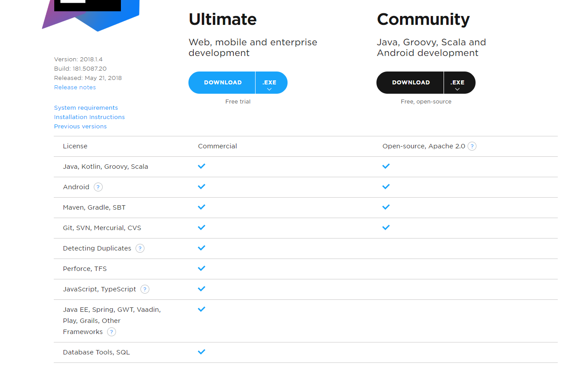
Task: Open help icon next to Android row
Action: (98, 187)
